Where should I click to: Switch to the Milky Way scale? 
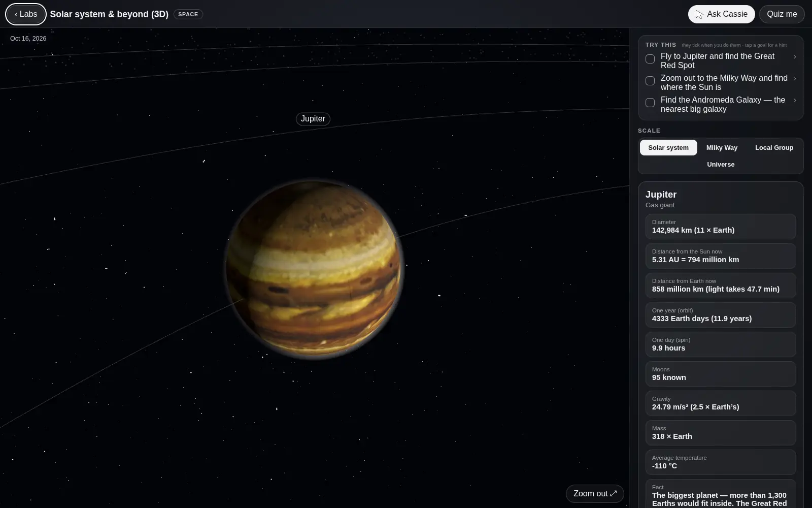(x=722, y=148)
